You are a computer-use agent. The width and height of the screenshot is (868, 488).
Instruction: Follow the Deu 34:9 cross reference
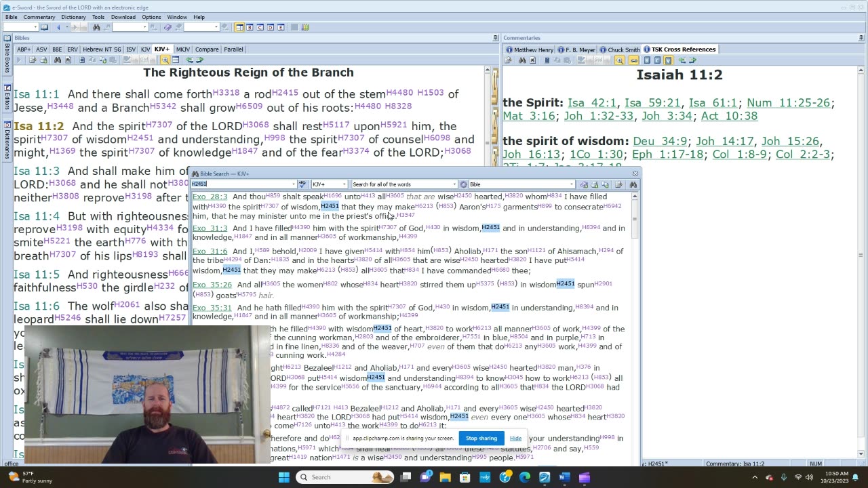660,142
